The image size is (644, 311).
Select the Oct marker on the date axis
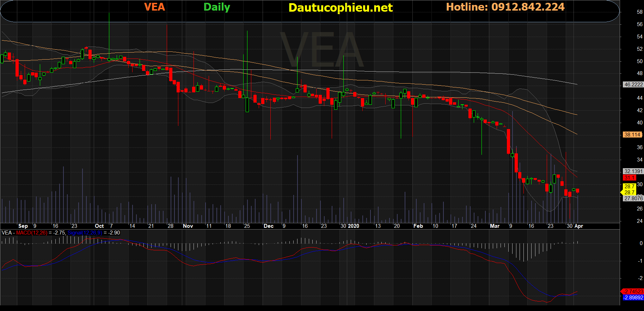99,226
